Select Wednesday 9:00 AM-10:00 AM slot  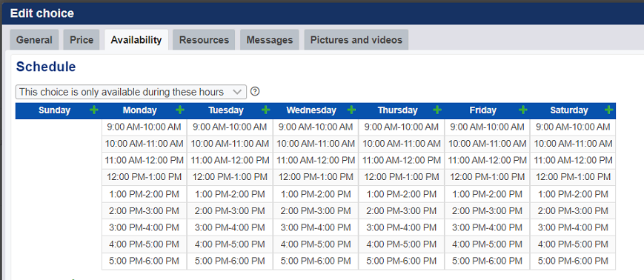tap(316, 127)
